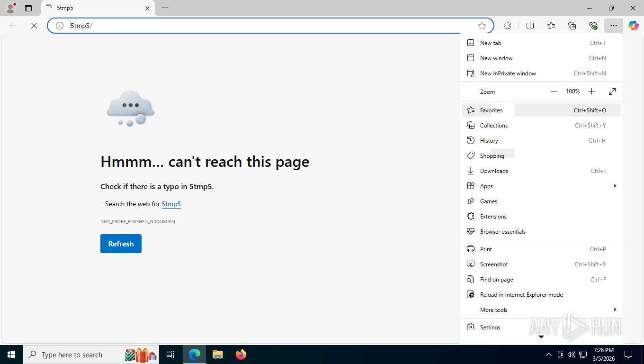
Task: Open the notification center icon
Action: click(x=628, y=355)
